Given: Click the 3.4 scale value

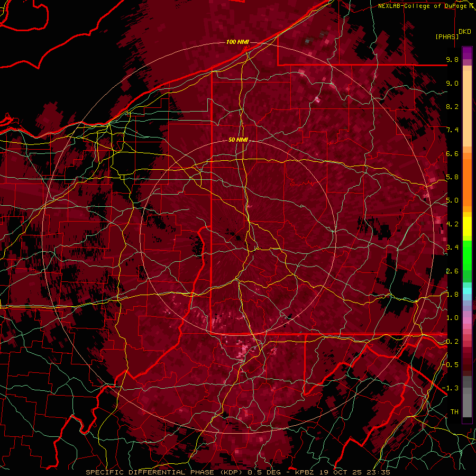Looking at the screenshot, I should click(452, 248).
